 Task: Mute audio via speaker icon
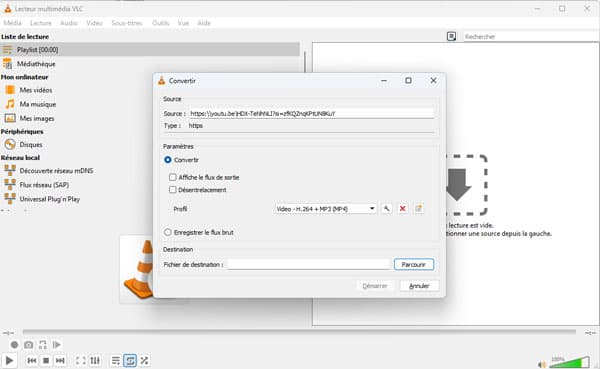tap(542, 364)
